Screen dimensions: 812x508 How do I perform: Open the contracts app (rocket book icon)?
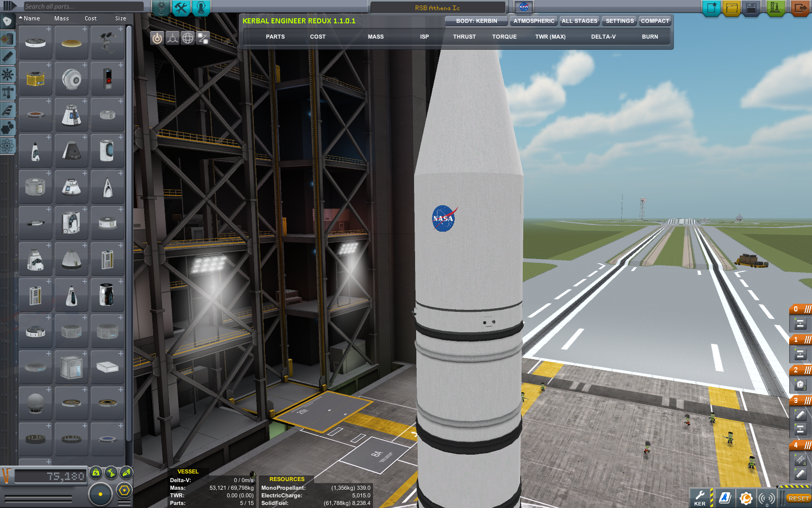click(725, 498)
